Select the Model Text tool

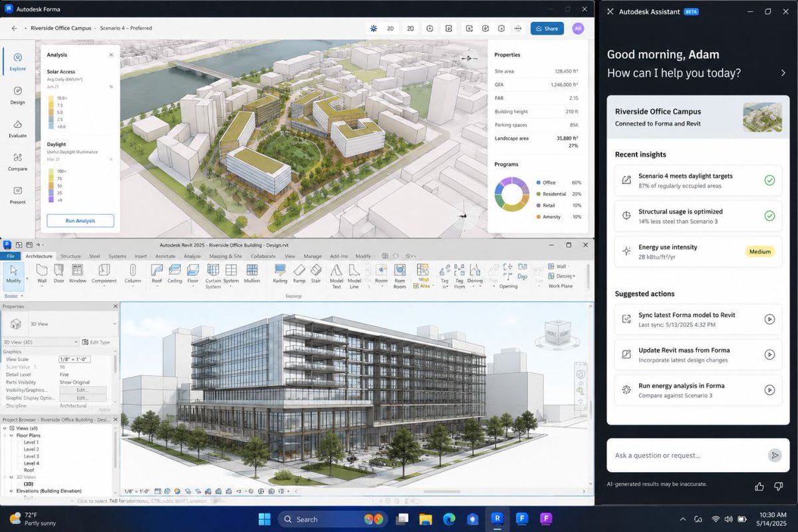click(336, 276)
